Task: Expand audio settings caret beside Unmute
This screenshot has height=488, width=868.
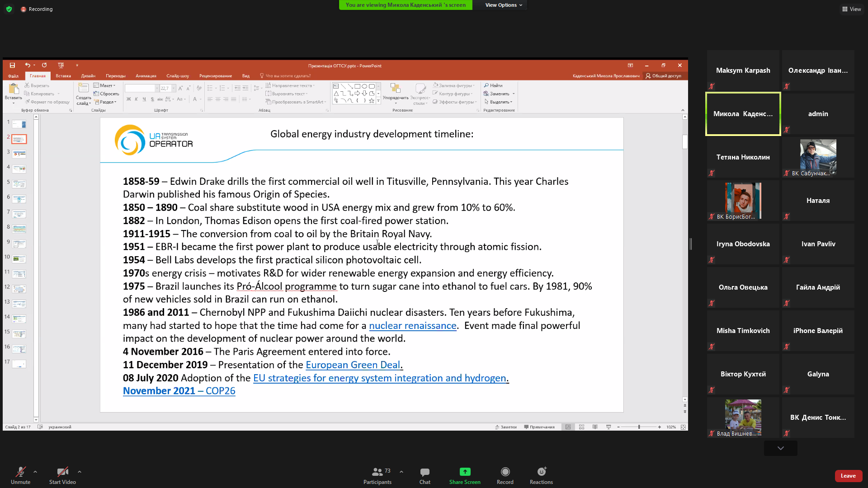Action: click(35, 472)
